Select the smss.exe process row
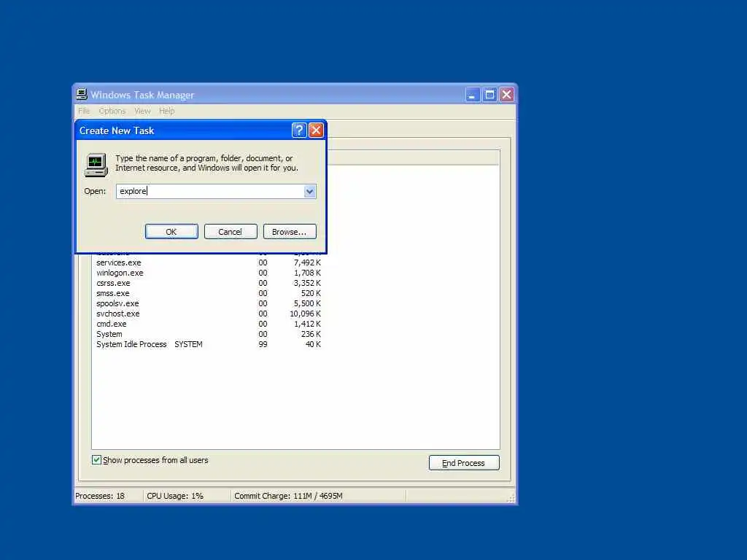Image resolution: width=747 pixels, height=560 pixels. pos(209,293)
